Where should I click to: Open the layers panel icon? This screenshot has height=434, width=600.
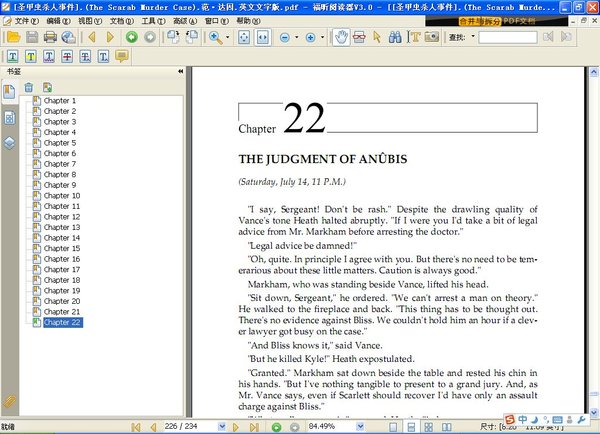point(10,143)
